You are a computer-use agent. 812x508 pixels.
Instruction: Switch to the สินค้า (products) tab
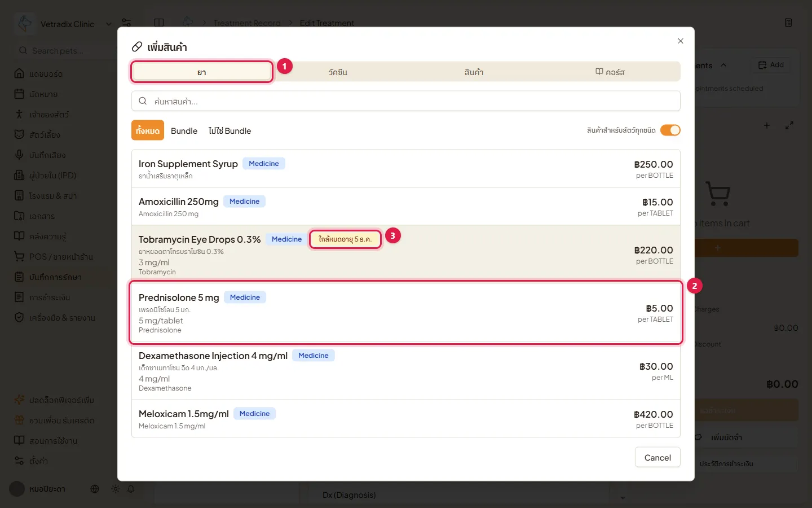[474, 72]
